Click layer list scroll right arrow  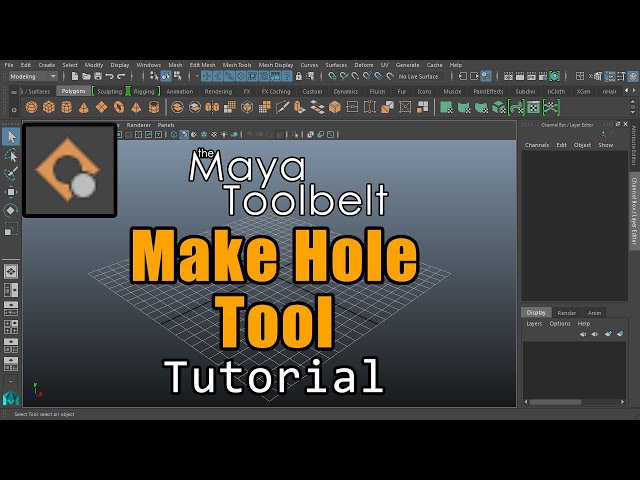pyautogui.click(x=622, y=402)
